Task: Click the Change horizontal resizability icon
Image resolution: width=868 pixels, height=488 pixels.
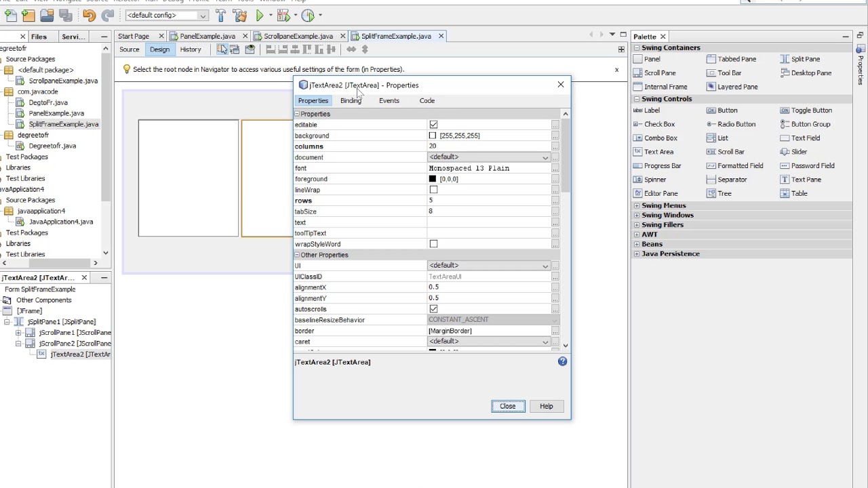Action: [x=351, y=49]
